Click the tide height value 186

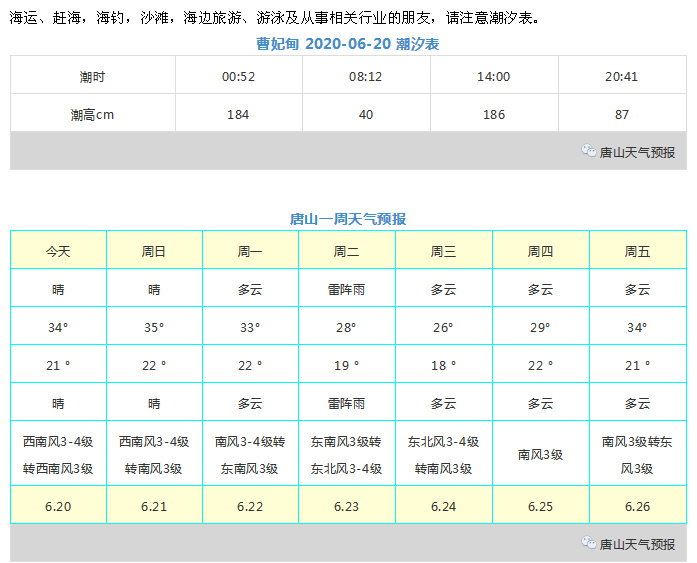click(494, 114)
